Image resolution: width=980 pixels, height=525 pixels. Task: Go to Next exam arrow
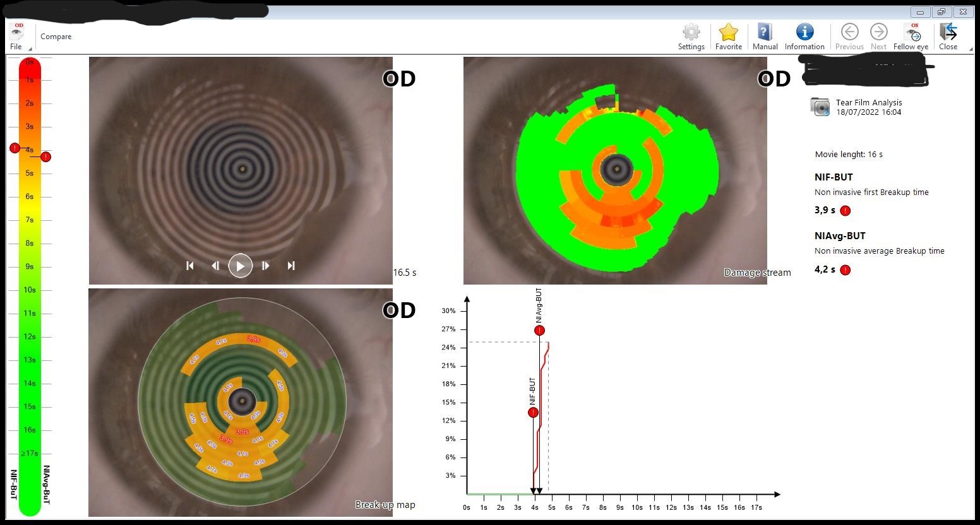tap(878, 33)
